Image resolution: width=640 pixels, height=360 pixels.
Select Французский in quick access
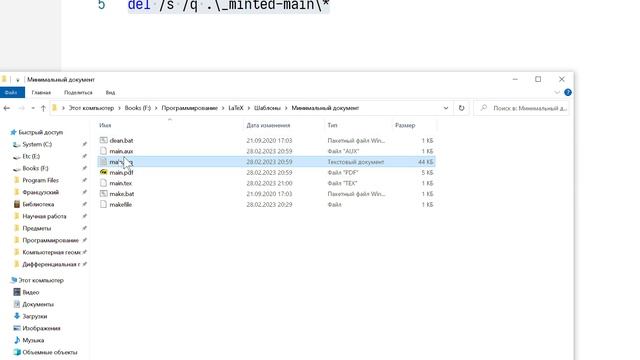(40, 192)
